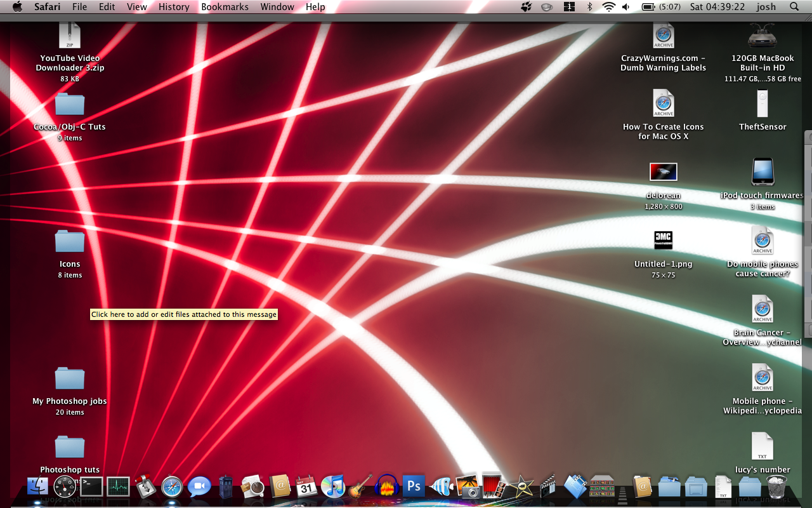
Task: Click the paw print menu bar icon
Action: pyautogui.click(x=527, y=7)
